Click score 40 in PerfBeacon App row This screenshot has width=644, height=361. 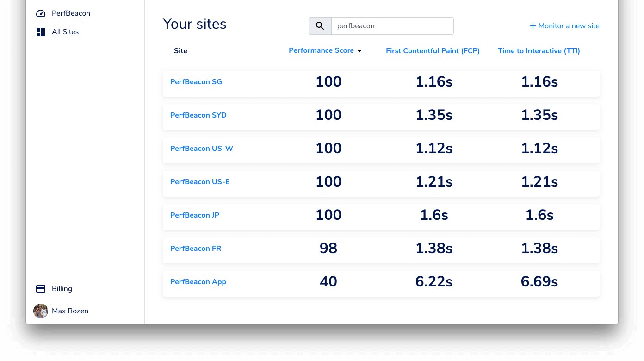click(x=328, y=281)
